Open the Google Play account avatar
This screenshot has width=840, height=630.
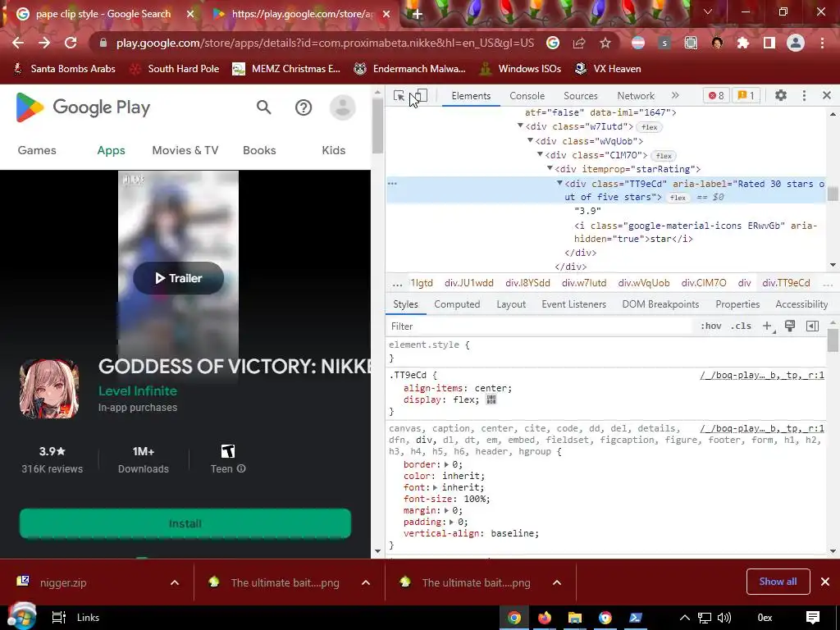pos(342,107)
